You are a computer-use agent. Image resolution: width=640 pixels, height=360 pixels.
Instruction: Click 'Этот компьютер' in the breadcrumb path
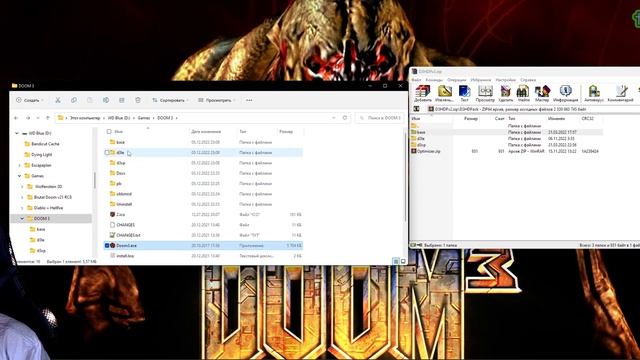[85, 118]
